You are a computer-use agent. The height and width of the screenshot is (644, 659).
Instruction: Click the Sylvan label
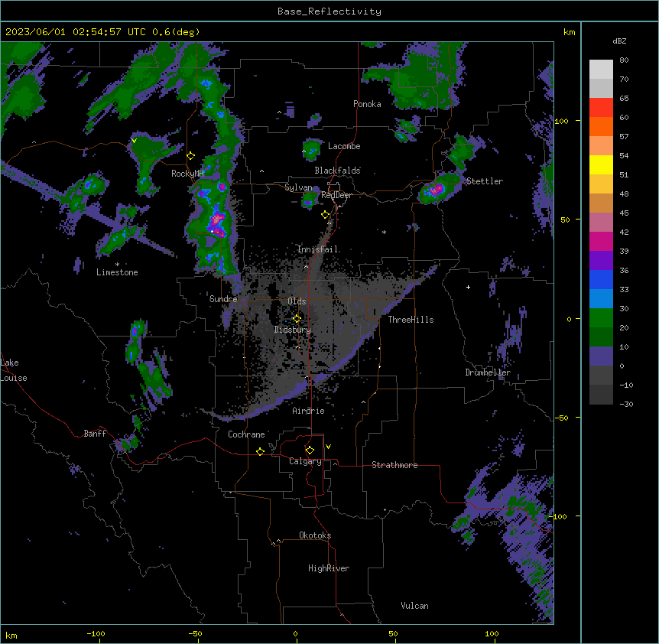[298, 187]
